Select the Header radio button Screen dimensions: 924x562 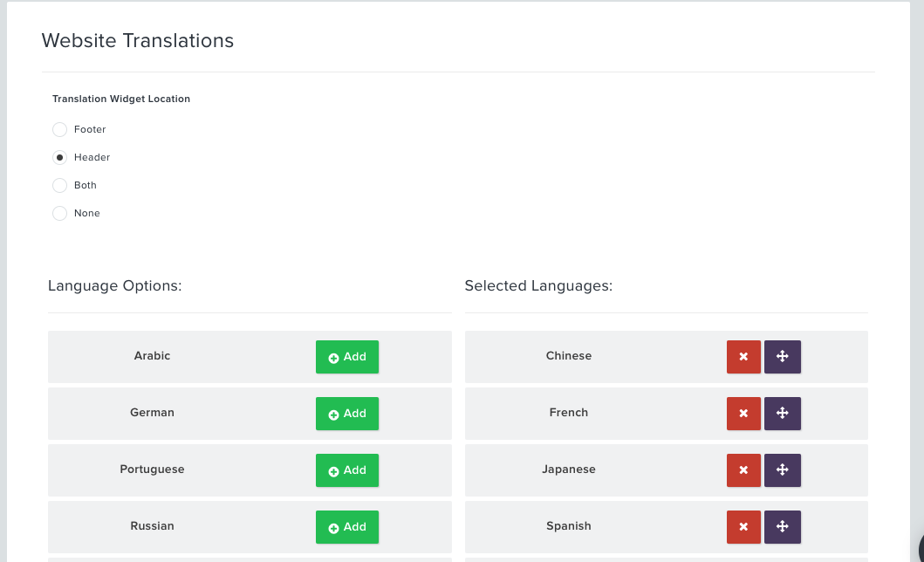(59, 157)
